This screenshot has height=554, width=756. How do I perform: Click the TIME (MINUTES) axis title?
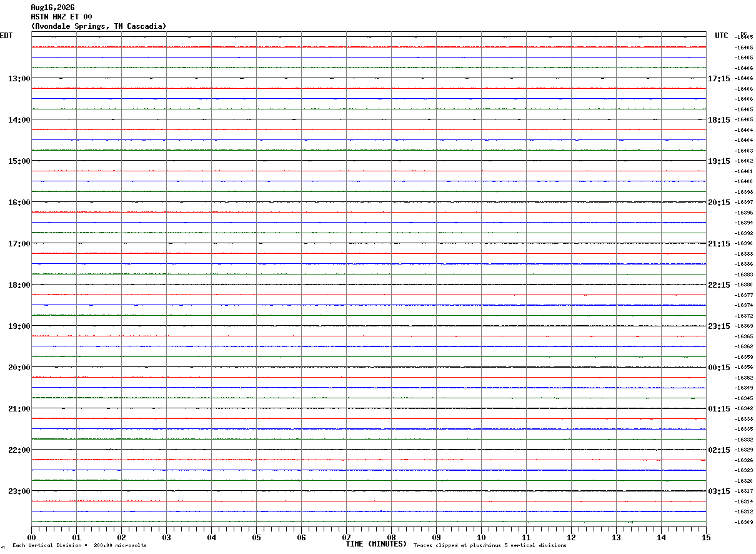pyautogui.click(x=376, y=544)
